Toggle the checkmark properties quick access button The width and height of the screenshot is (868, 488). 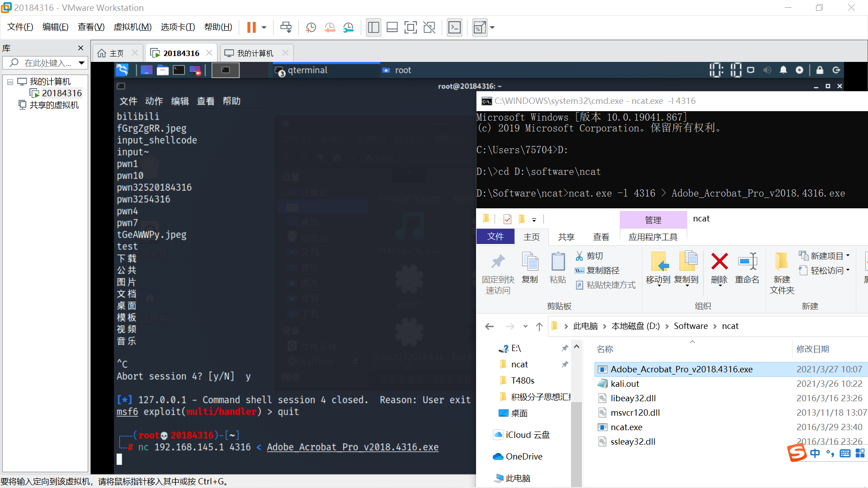pyautogui.click(x=507, y=219)
